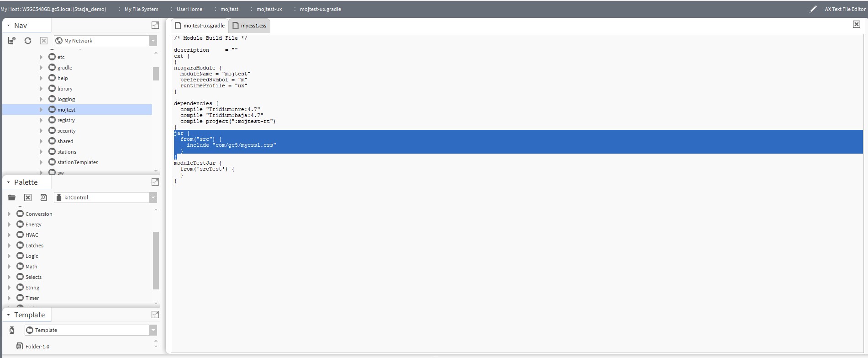
Task: Click the Folder-1.0 template icon
Action: (x=20, y=346)
